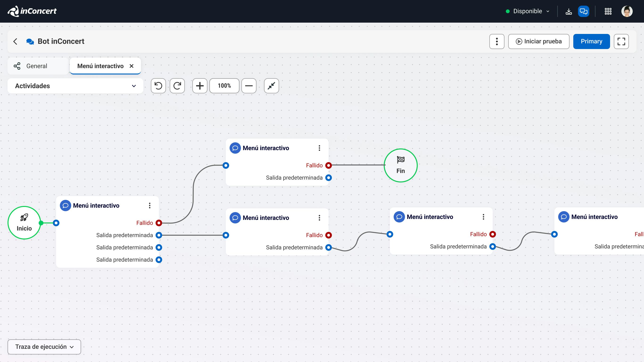
Task: Zoom out with the minus icon
Action: point(249,86)
